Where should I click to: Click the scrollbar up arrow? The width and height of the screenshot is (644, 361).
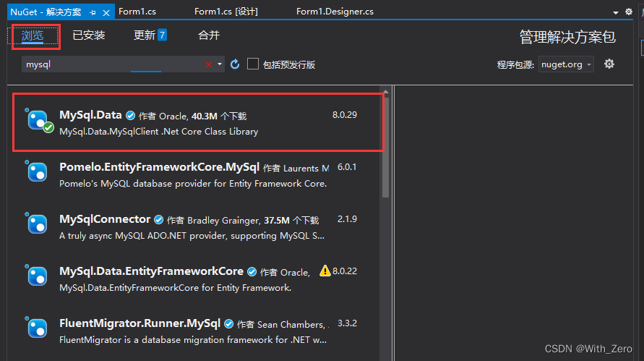click(x=385, y=91)
